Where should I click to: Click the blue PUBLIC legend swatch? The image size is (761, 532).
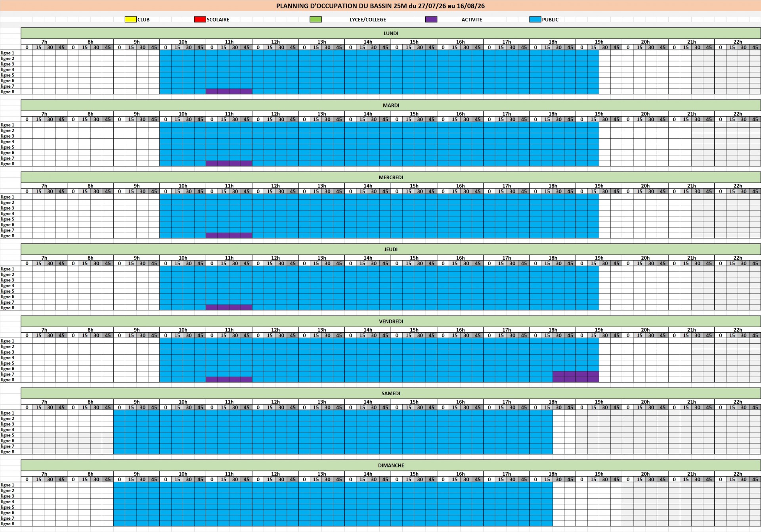pyautogui.click(x=535, y=19)
